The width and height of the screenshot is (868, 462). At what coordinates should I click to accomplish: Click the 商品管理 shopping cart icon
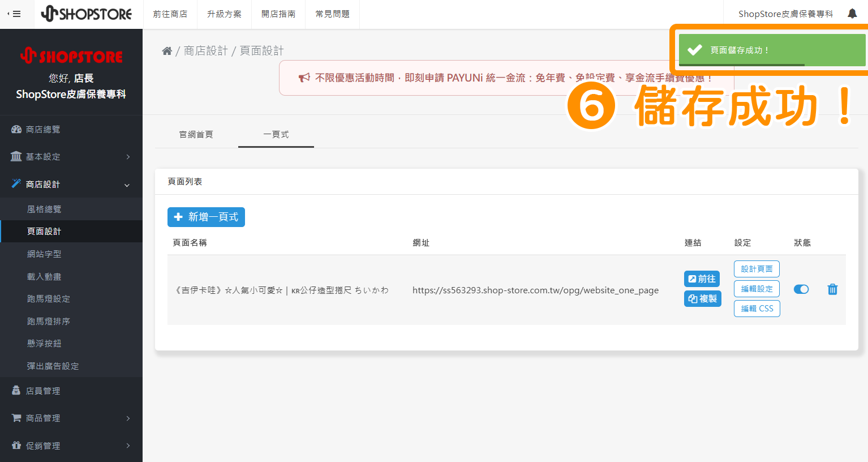[16, 418]
